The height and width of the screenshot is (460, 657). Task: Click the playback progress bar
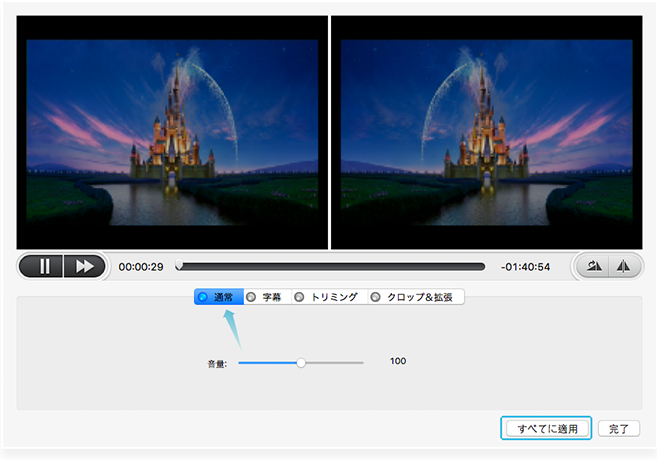pyautogui.click(x=331, y=266)
